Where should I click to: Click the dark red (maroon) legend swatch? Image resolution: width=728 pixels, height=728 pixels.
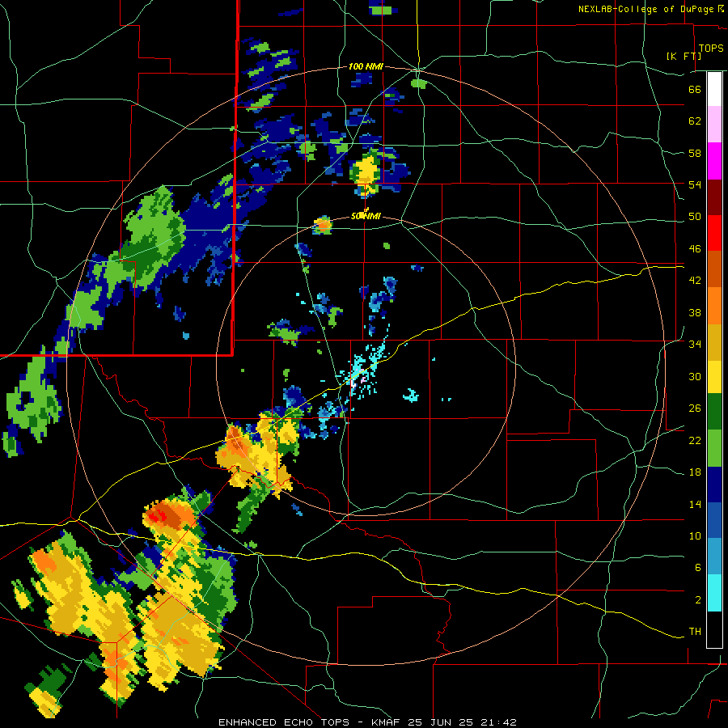tap(714, 197)
